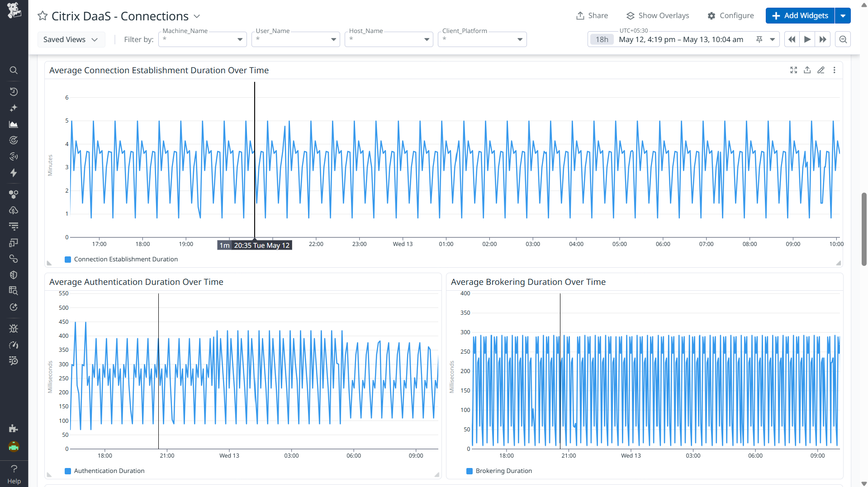Screen dimensions: 868x487
Task: Click Show Overlays button
Action: [658, 15]
